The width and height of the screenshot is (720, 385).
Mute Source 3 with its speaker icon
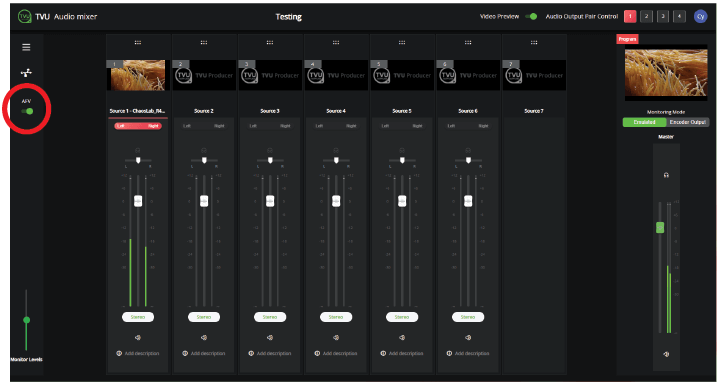(x=270, y=338)
